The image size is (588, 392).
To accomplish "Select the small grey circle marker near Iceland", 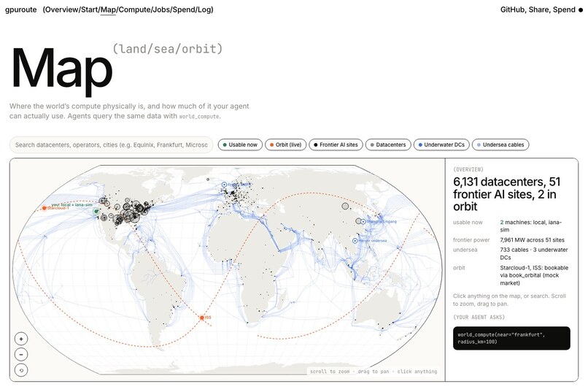I will (x=208, y=180).
